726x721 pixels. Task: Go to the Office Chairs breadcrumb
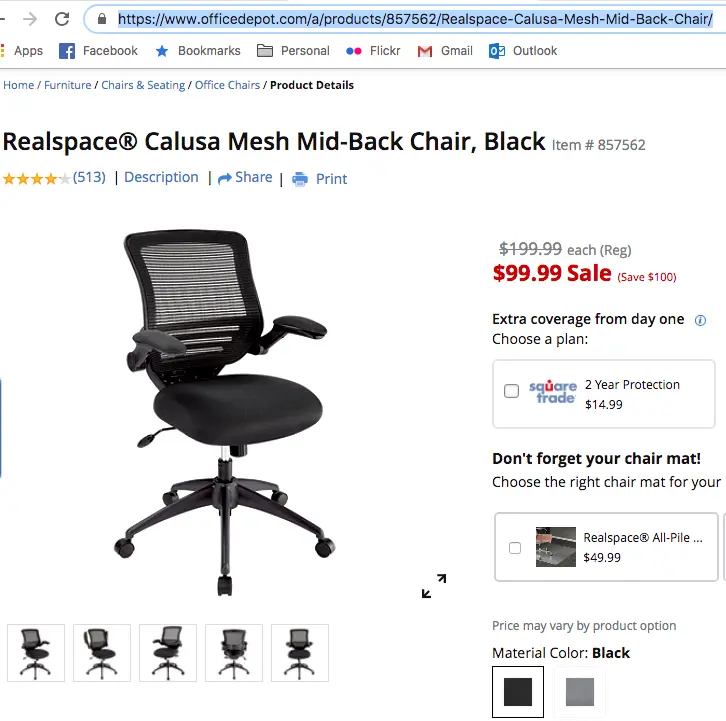coord(227,85)
